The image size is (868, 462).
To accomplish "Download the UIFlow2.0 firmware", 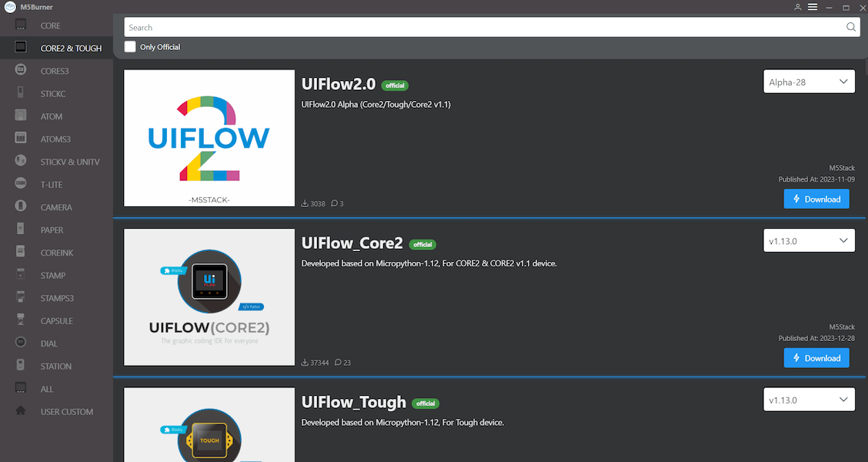I will coord(816,199).
